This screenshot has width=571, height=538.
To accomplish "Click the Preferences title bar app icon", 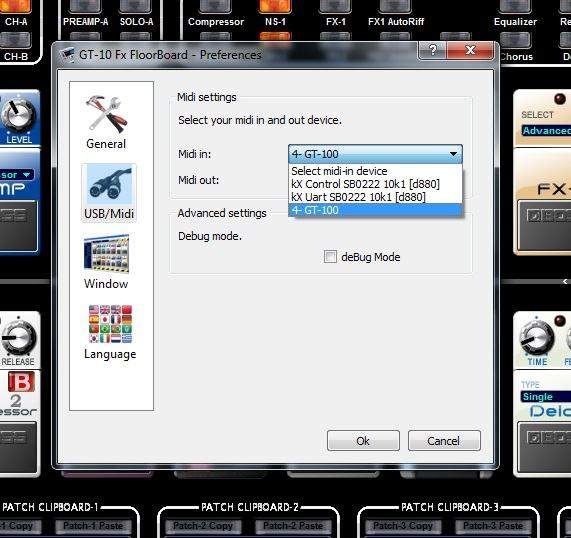I will [67, 54].
